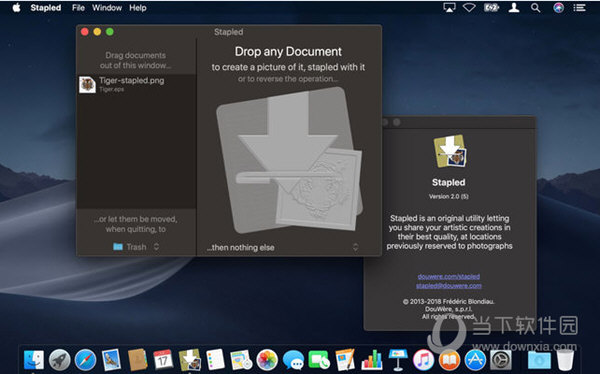Viewport: 600px width, 374px height.
Task: Open the stapled@douwere.com email link
Action: click(448, 286)
